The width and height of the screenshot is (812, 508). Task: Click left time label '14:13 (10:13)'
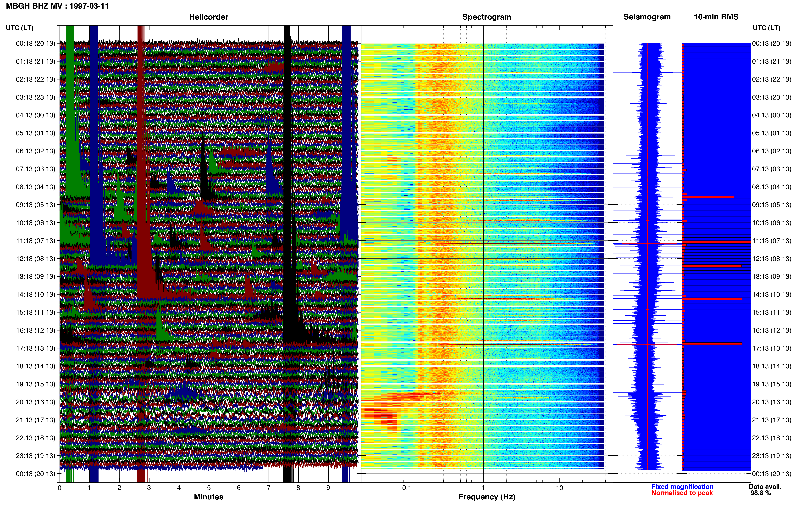(36, 294)
